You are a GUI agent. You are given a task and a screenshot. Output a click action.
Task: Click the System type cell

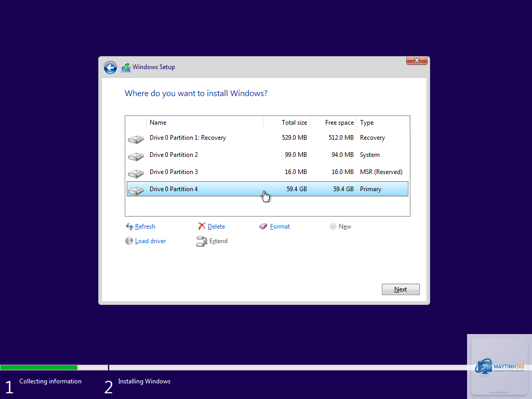click(369, 155)
